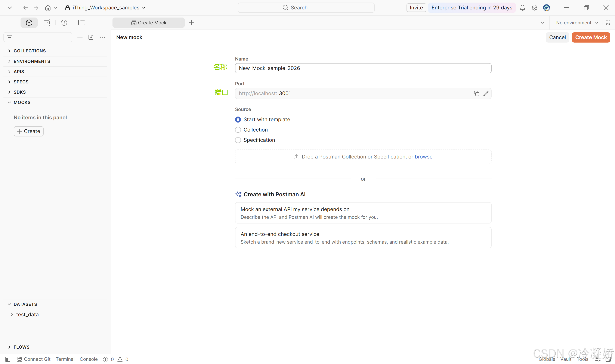Go back with the left arrow
This screenshot has width=615, height=364.
point(25,8)
